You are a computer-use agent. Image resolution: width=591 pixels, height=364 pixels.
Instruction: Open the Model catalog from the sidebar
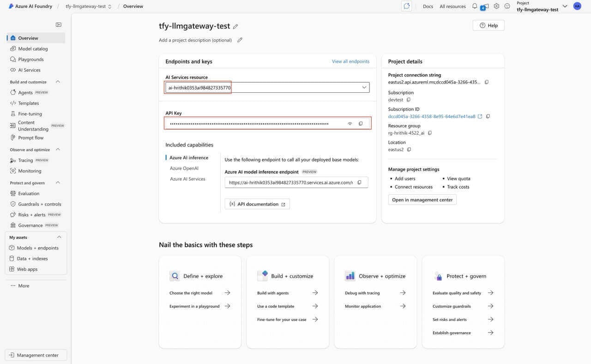(34, 48)
